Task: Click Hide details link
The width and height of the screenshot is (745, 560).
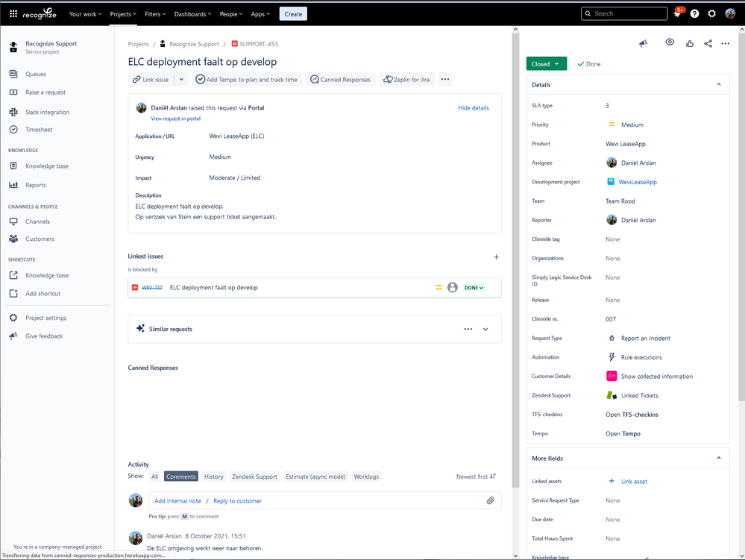Action: (474, 108)
